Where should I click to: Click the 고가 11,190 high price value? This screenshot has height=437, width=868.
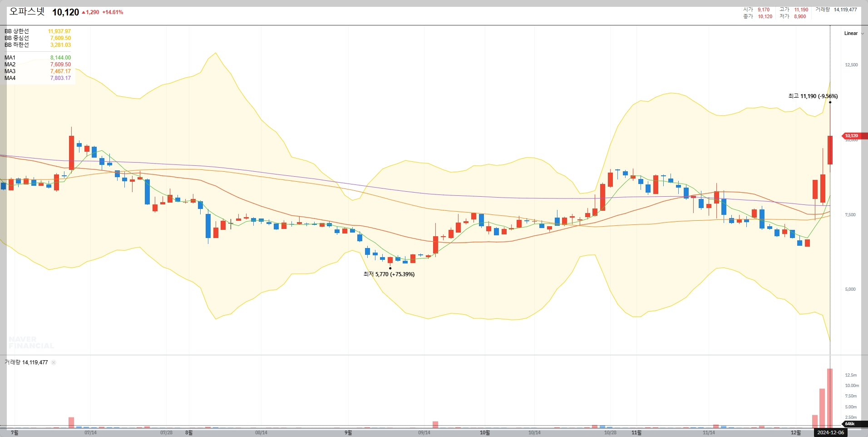pos(801,10)
